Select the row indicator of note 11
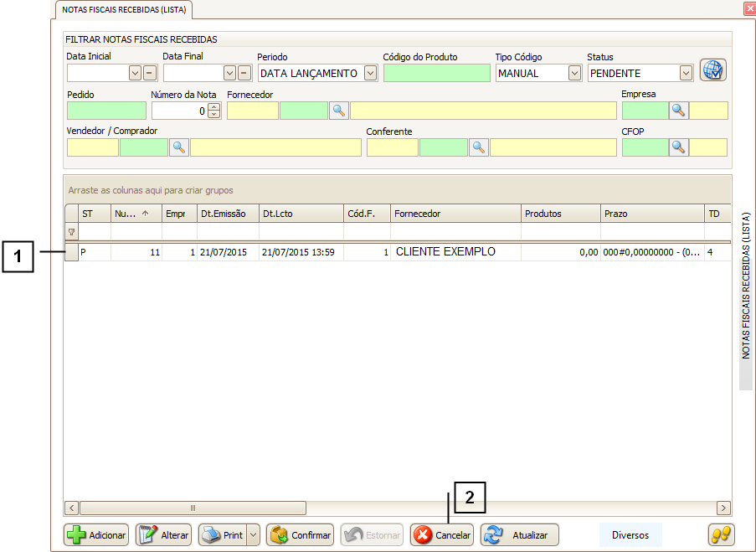Screen dimensions: 756x552 coord(71,252)
